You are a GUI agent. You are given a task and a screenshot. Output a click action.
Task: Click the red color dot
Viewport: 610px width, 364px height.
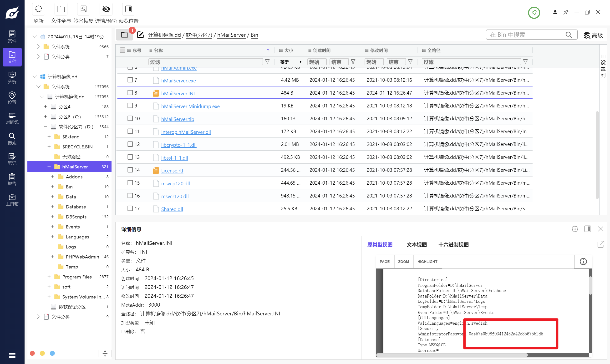pos(32,354)
